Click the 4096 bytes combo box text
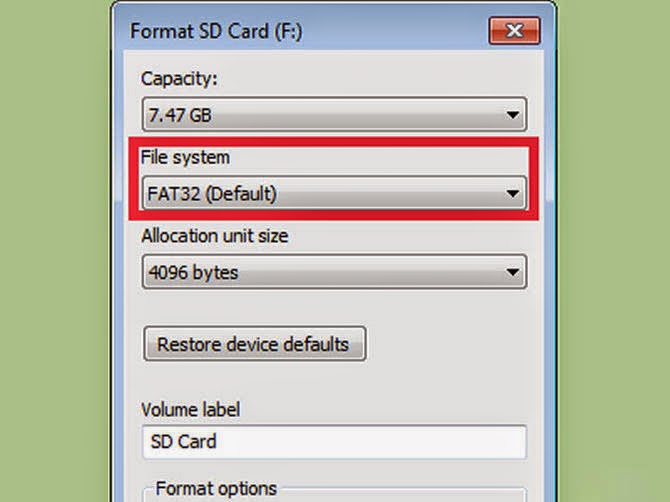This screenshot has height=502, width=670. pos(194,271)
